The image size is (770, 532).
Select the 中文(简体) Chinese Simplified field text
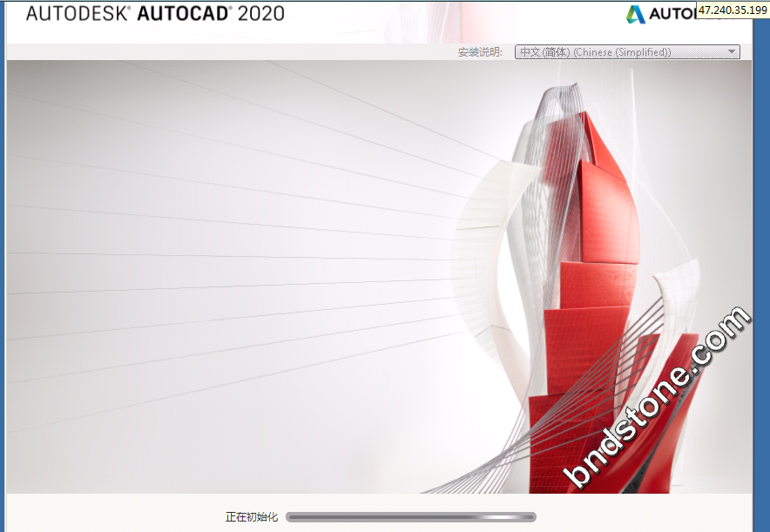(x=595, y=52)
